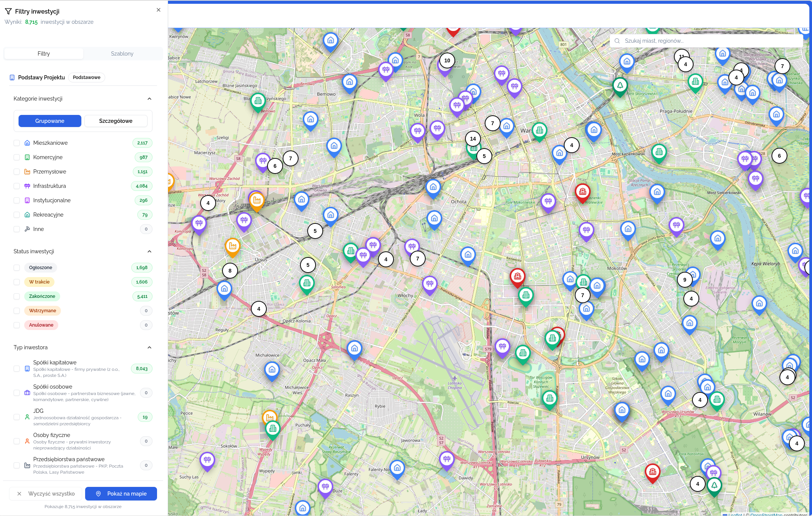Open the red investment marker near Łazienki Królewskie
Image resolution: width=812 pixels, height=516 pixels.
click(x=583, y=192)
